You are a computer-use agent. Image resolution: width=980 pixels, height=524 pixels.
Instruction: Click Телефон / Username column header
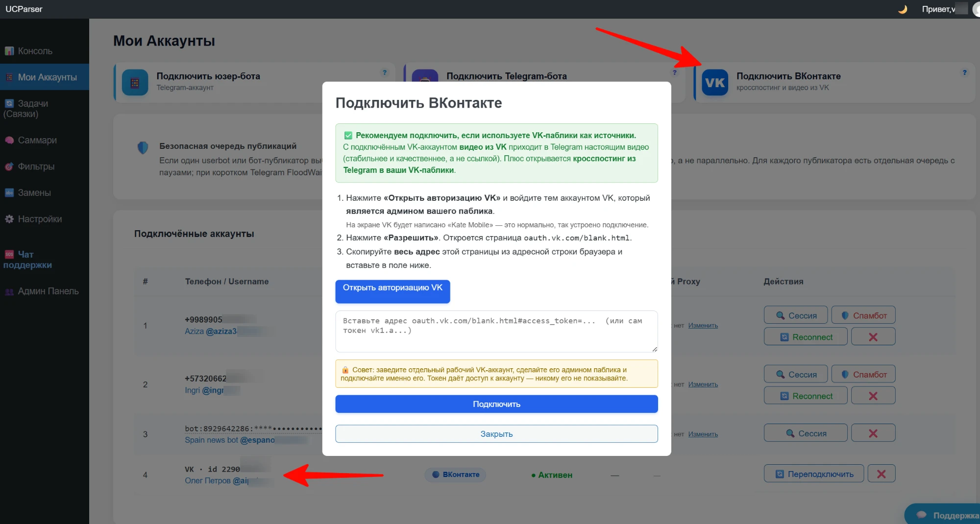pyautogui.click(x=227, y=282)
